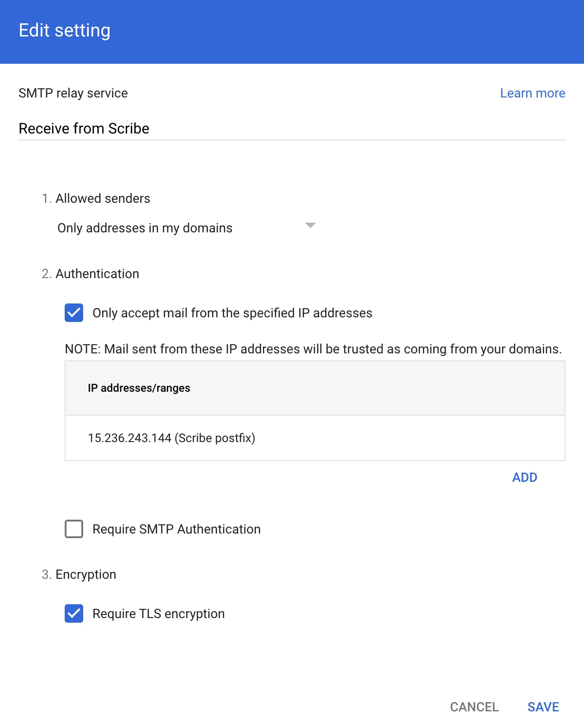Screen dimensions: 584x728
Task: Open the Learn more link
Action: point(532,93)
